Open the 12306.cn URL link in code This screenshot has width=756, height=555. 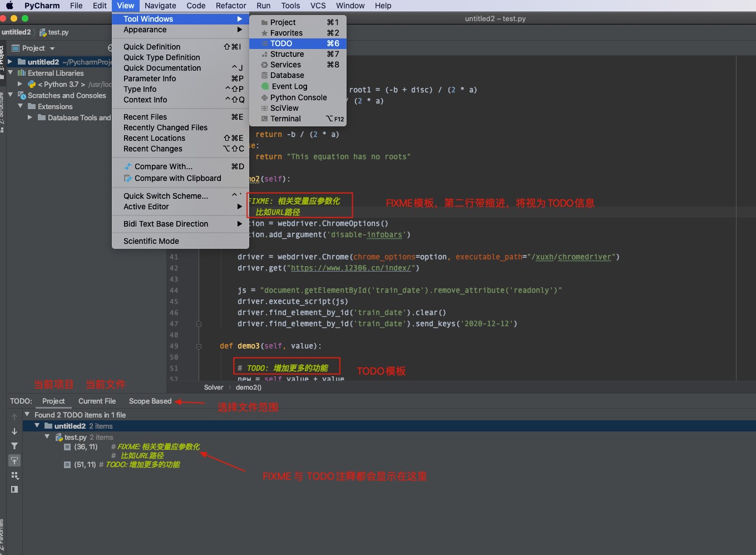click(x=350, y=268)
